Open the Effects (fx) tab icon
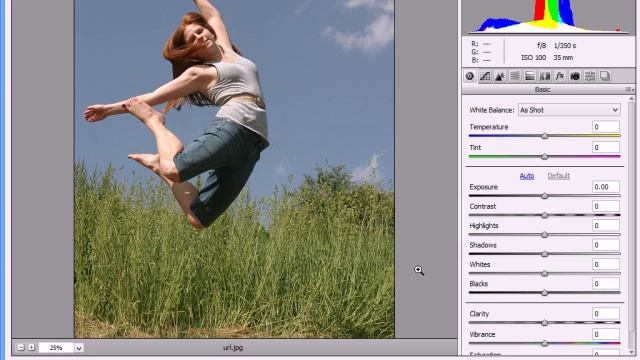 coord(560,76)
